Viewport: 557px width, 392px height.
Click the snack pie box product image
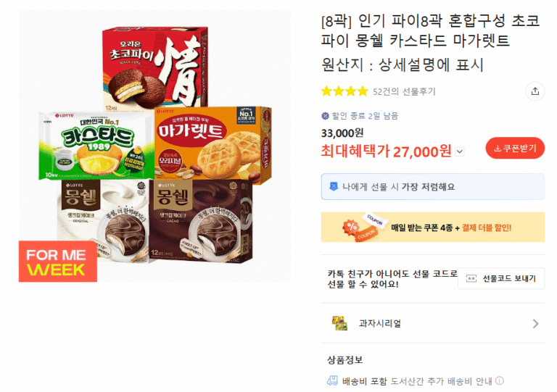click(155, 146)
